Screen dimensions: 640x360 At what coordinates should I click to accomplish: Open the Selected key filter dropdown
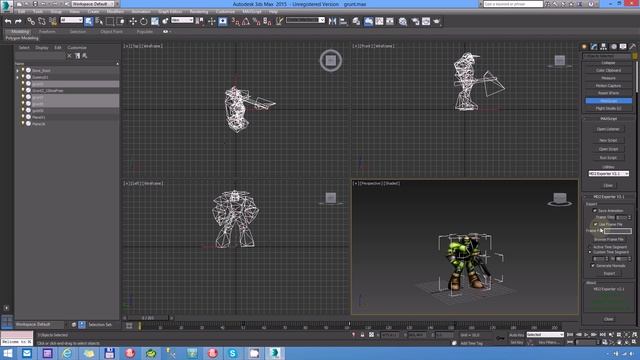545,335
